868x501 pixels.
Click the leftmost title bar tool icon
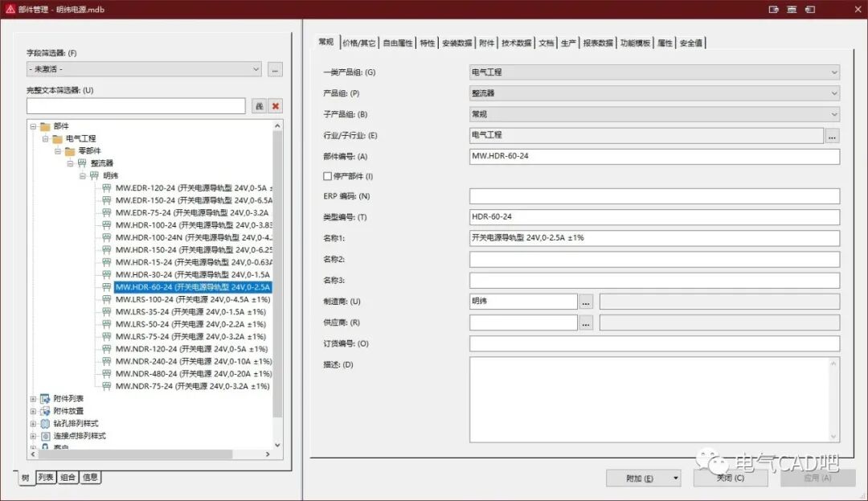772,10
